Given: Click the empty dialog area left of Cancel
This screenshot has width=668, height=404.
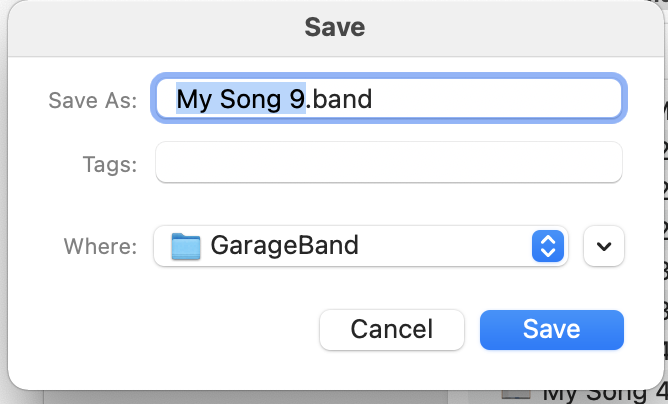Looking at the screenshot, I should click(x=170, y=329).
